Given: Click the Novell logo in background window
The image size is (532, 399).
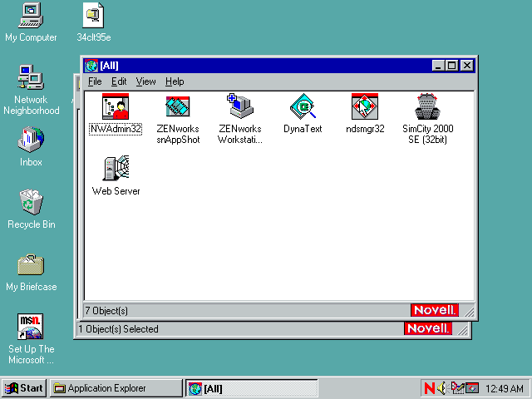Looking at the screenshot, I should (x=428, y=328).
